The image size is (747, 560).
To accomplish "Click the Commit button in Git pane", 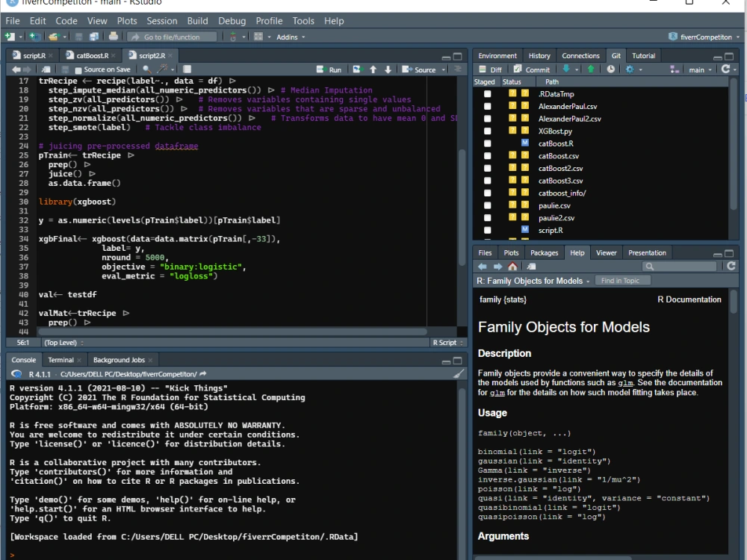I will click(532, 69).
